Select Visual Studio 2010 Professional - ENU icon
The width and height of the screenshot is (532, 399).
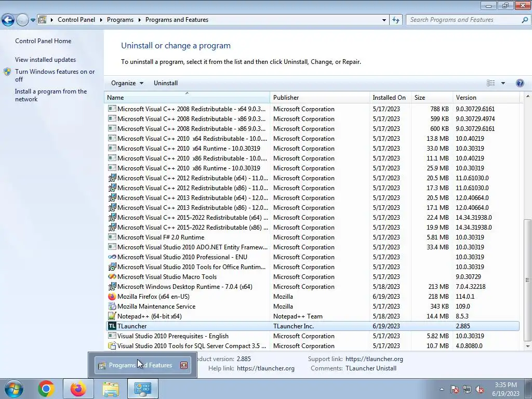[x=112, y=257]
